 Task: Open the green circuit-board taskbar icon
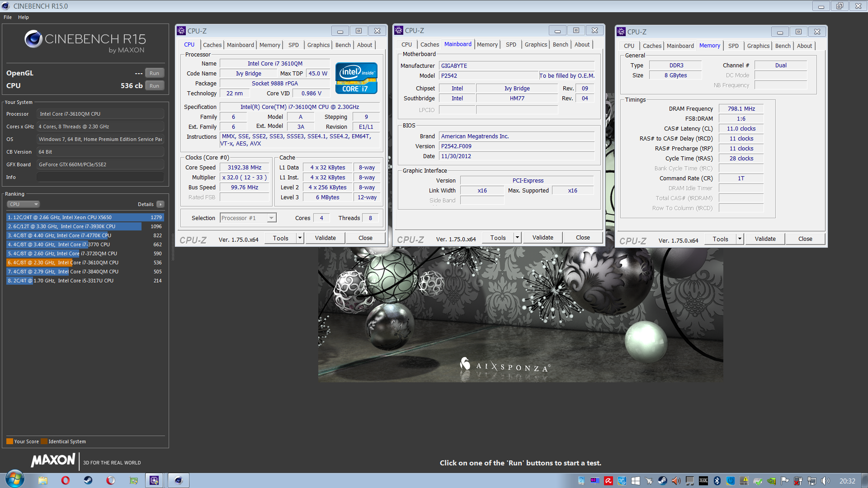pyautogui.click(x=133, y=480)
